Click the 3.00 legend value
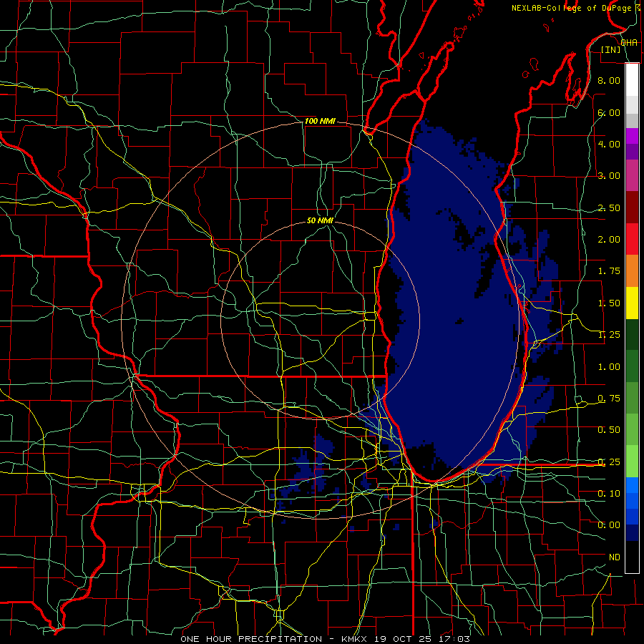Viewport: 644px width, 644px height. point(609,176)
